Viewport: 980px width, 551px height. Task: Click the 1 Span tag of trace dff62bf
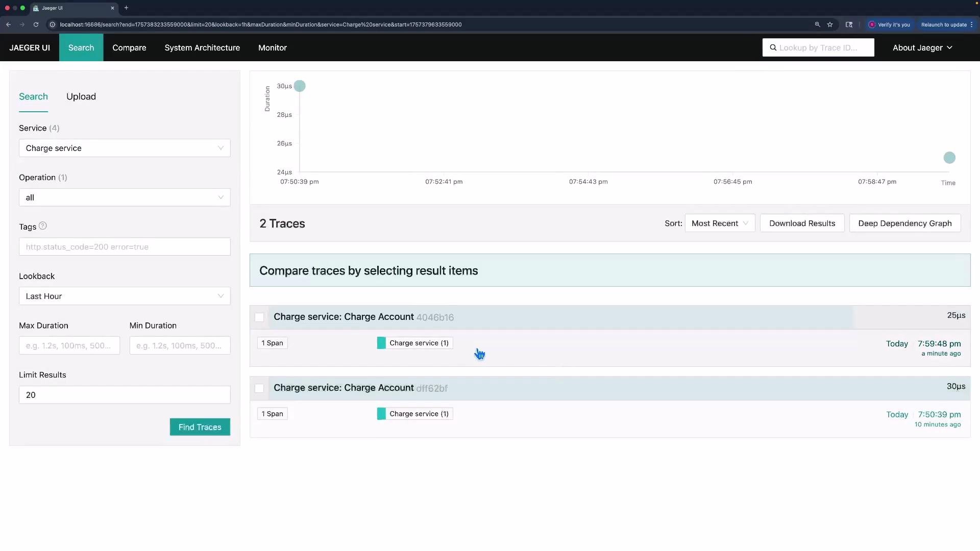[272, 414]
